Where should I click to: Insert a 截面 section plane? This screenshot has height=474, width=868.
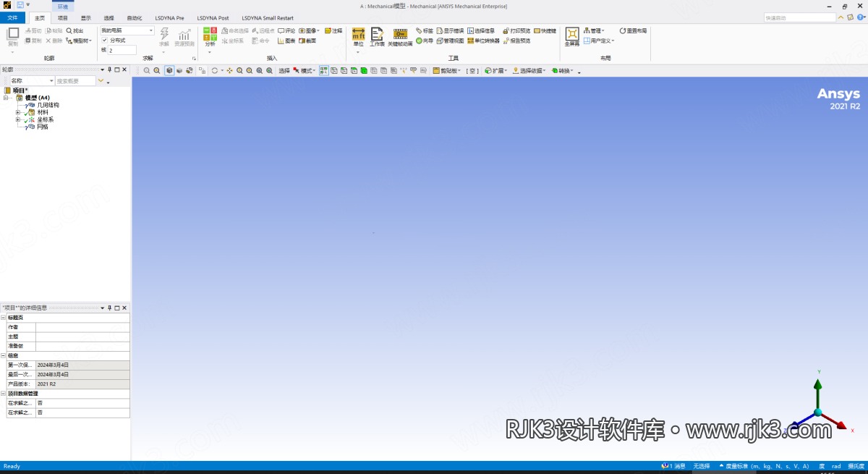pyautogui.click(x=307, y=41)
